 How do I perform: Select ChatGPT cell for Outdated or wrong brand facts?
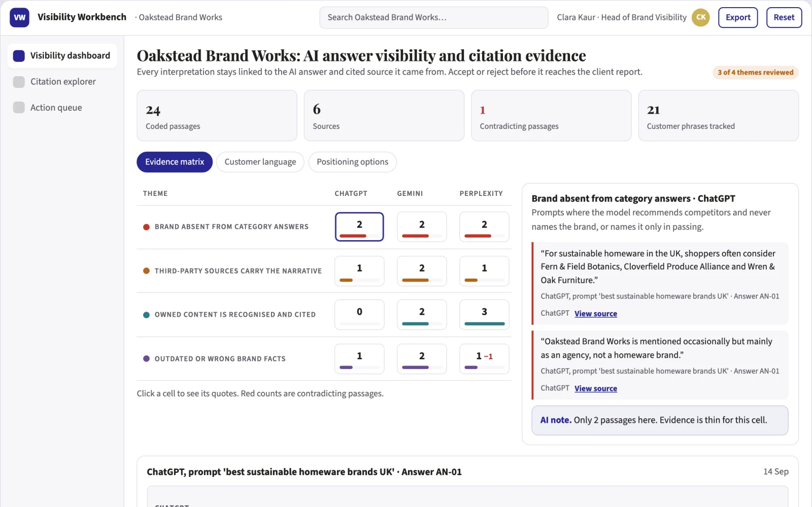pyautogui.click(x=359, y=359)
